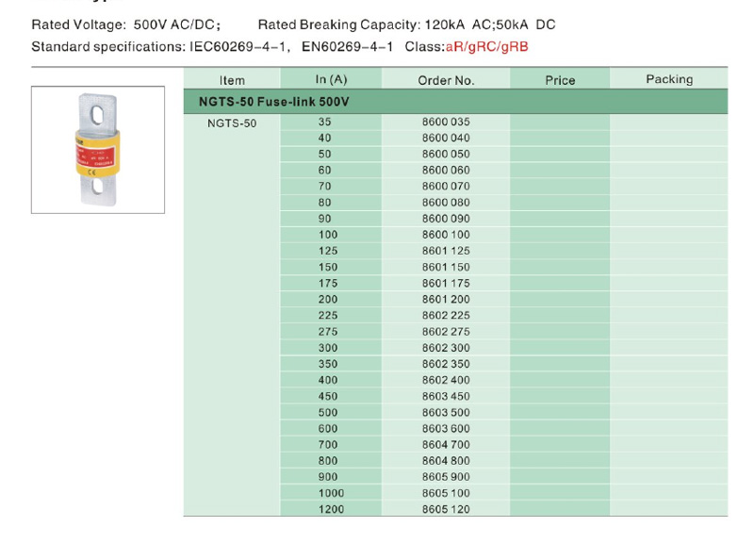
Task: Click the fuse-link product photo
Action: coord(98,150)
